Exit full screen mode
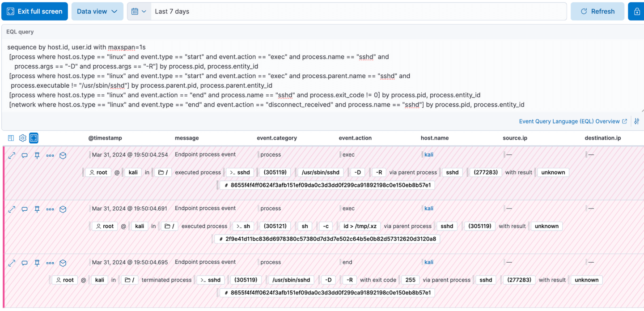Viewport: 644px width, 311px height. [34, 11]
